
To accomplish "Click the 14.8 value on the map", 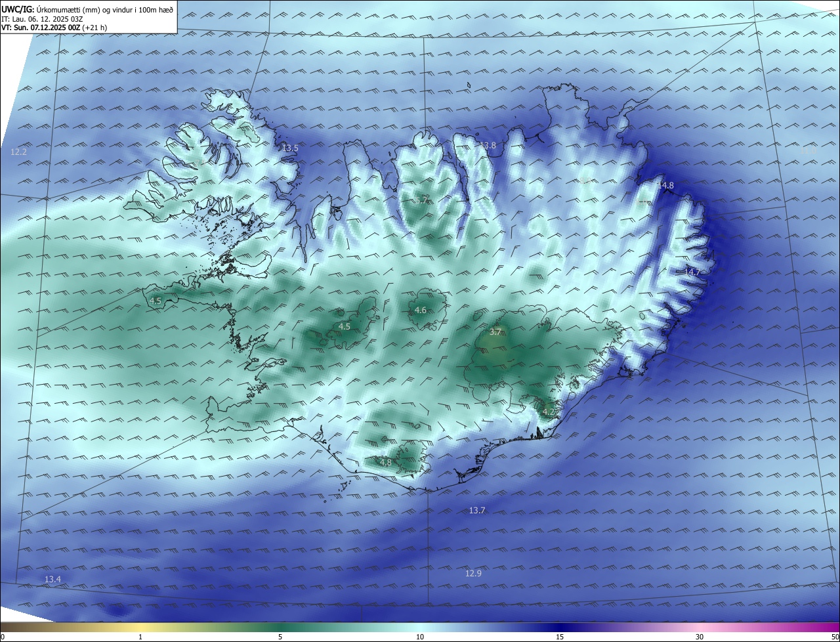I will pos(665,186).
